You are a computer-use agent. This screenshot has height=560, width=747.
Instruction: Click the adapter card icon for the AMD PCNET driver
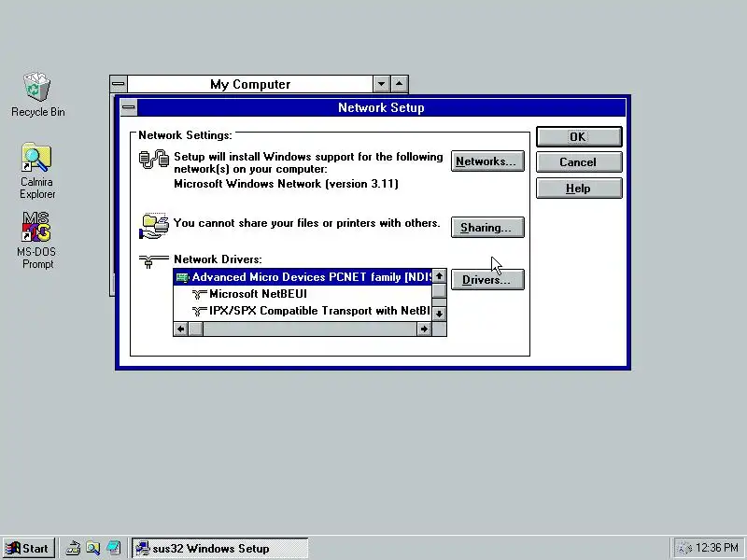tap(182, 277)
